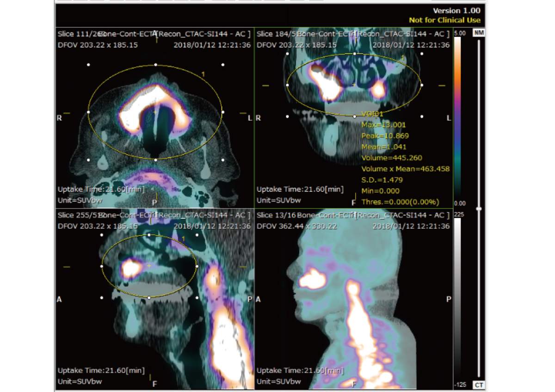Click the '225' upper CT window value
This screenshot has width=555, height=392.
pyautogui.click(x=459, y=215)
